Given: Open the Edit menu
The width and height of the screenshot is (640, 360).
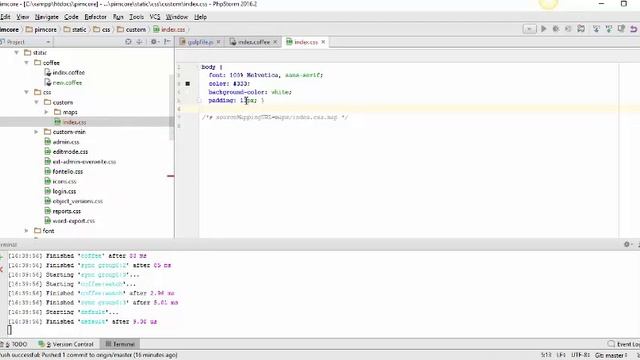Looking at the screenshot, I should tap(5, 17).
